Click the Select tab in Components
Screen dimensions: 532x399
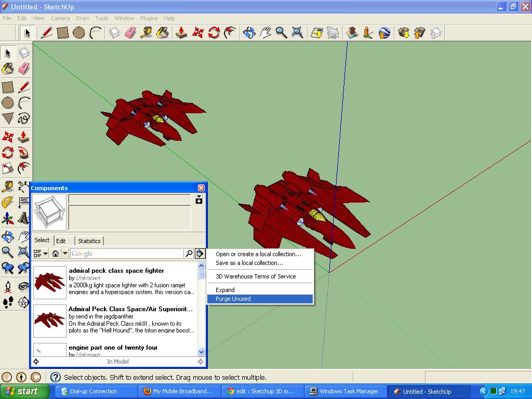42,240
